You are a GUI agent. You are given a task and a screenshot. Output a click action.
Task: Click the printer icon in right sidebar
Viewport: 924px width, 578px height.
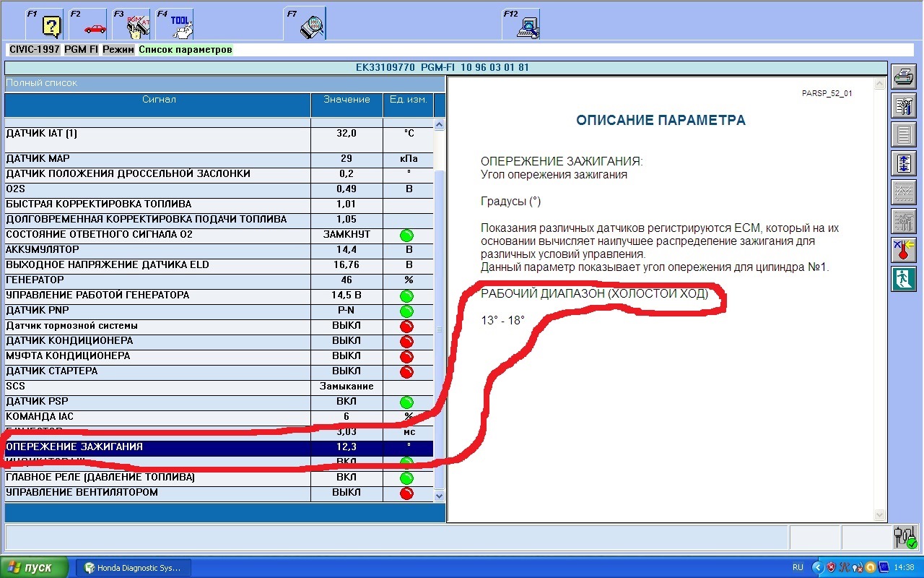904,76
